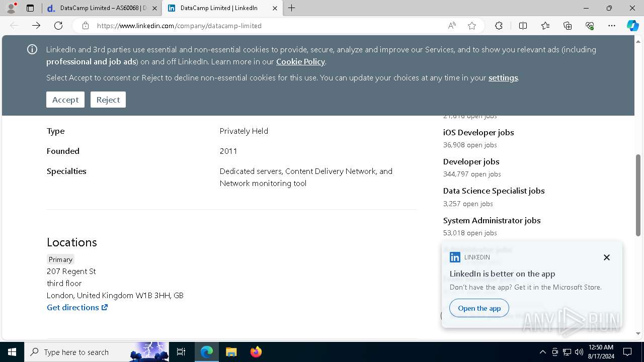
Task: Open Edge Settings and more menu
Action: coord(612,26)
